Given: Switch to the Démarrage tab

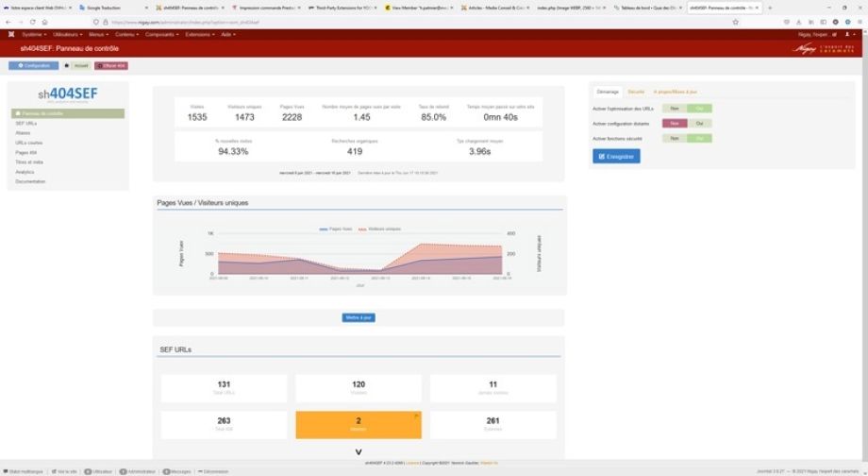Looking at the screenshot, I should 608,92.
